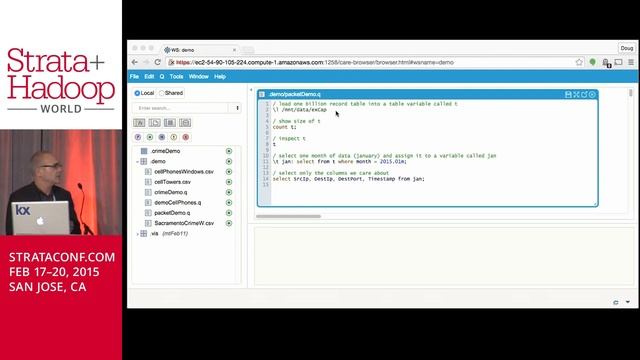The height and width of the screenshot is (360, 640).
Task: Click the document icon left of .demo/packetDemo.q
Action: tap(262, 94)
